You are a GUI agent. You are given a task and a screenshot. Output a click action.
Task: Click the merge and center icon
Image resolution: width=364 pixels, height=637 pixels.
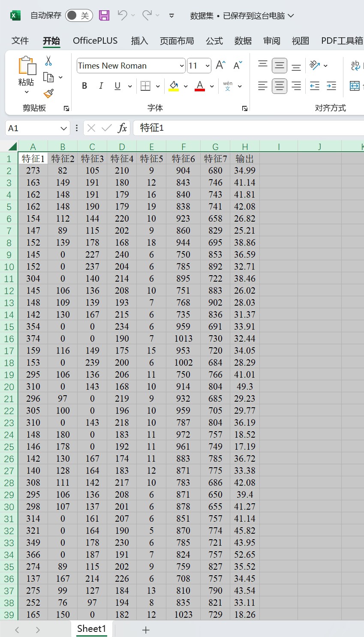tap(355, 86)
